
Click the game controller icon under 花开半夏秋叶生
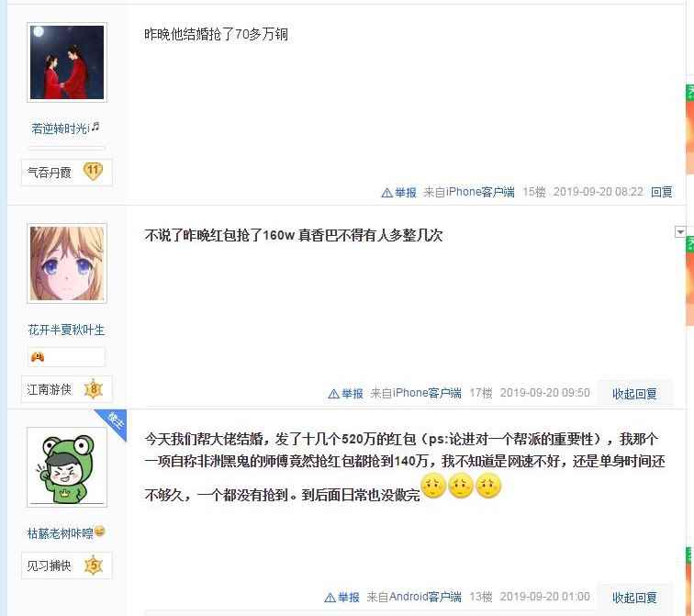pos(38,356)
